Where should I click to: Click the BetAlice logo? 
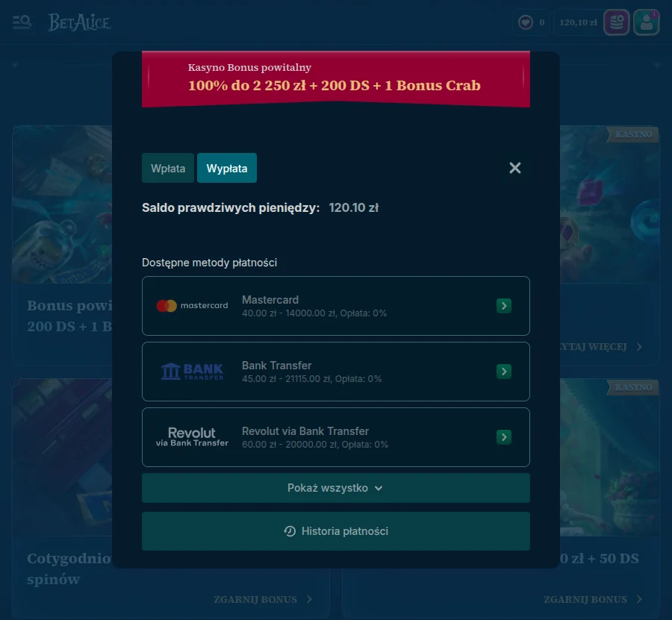pyautogui.click(x=80, y=22)
